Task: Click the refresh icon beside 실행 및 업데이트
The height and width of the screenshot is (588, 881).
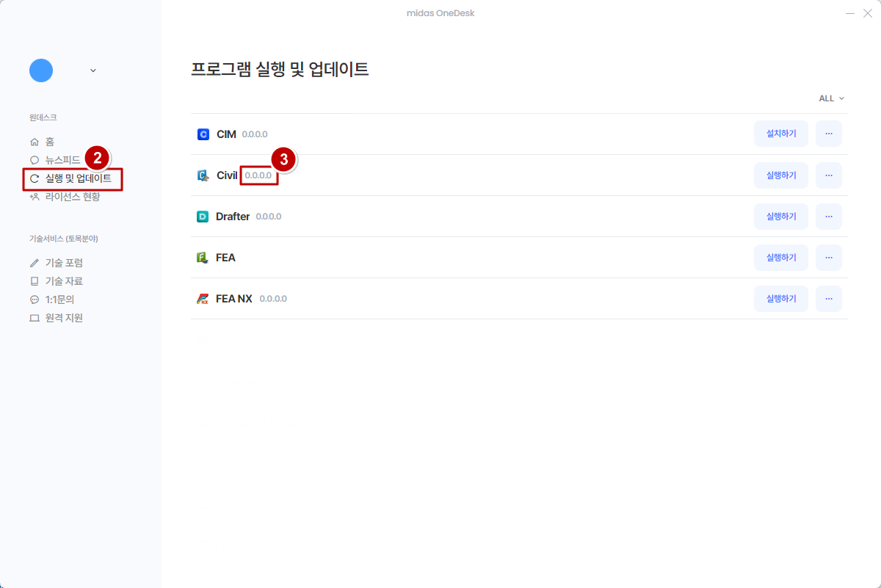Action: point(34,178)
